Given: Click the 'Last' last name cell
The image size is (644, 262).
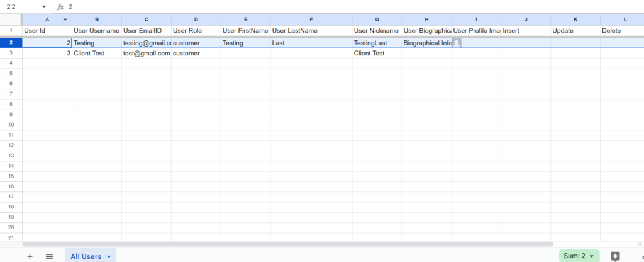Looking at the screenshot, I should 311,43.
